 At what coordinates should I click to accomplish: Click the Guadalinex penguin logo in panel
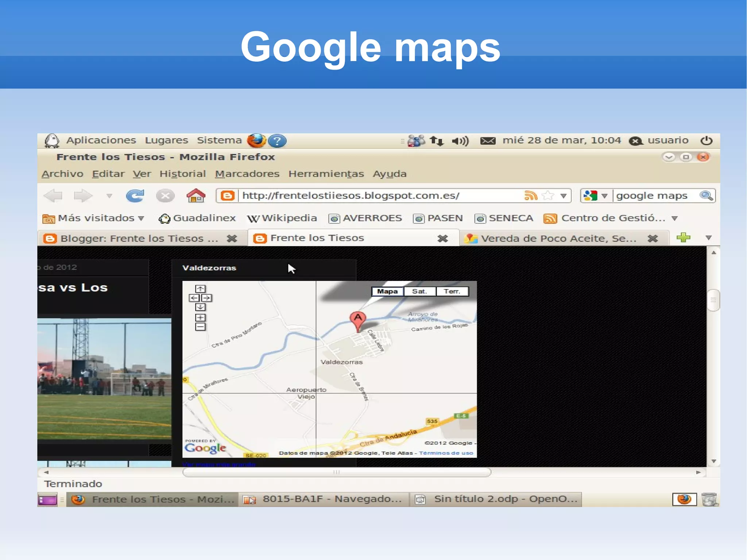[51, 140]
